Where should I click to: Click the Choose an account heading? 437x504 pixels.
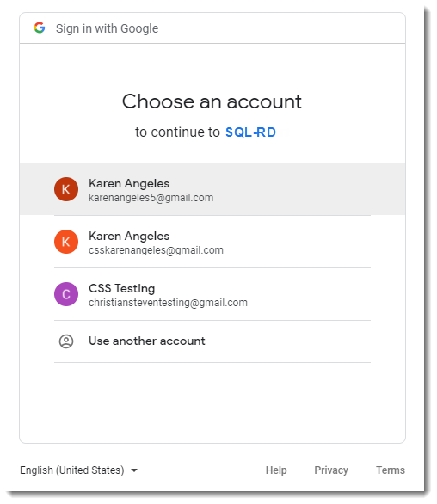212,101
